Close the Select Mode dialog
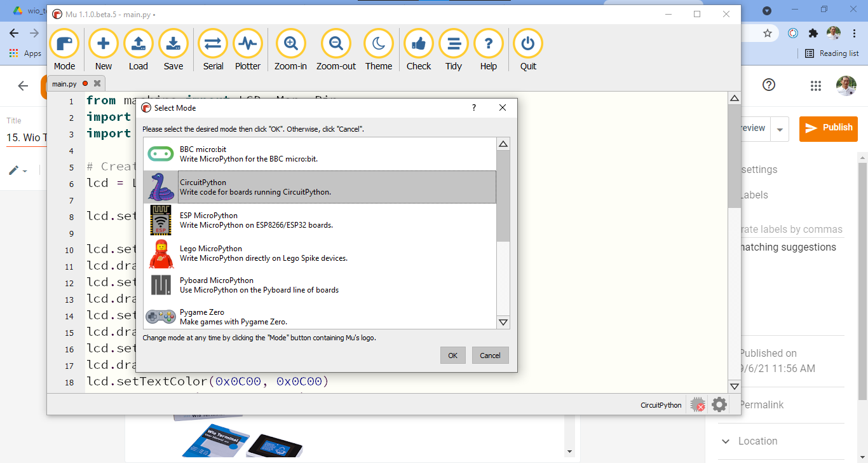The width and height of the screenshot is (868, 463). pyautogui.click(x=503, y=107)
